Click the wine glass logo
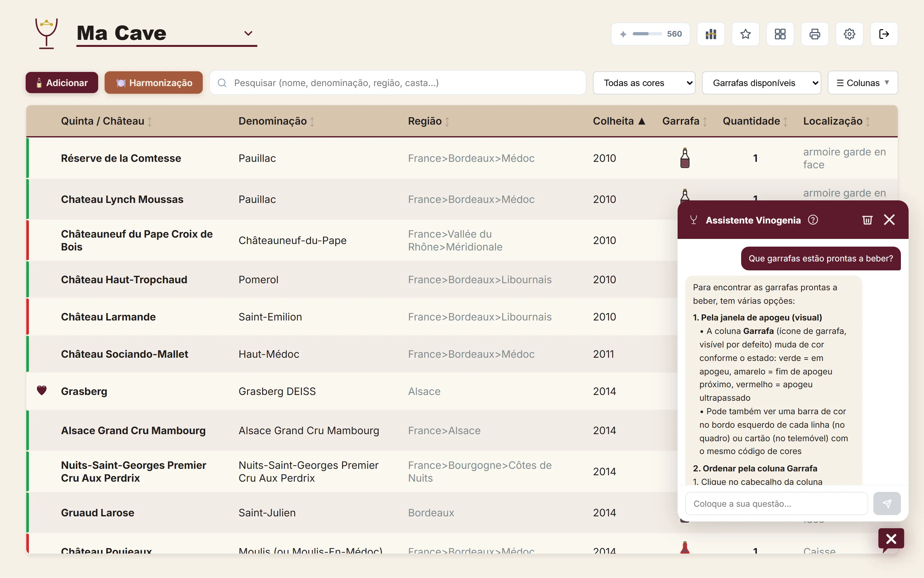This screenshot has width=924, height=578. [46, 33]
